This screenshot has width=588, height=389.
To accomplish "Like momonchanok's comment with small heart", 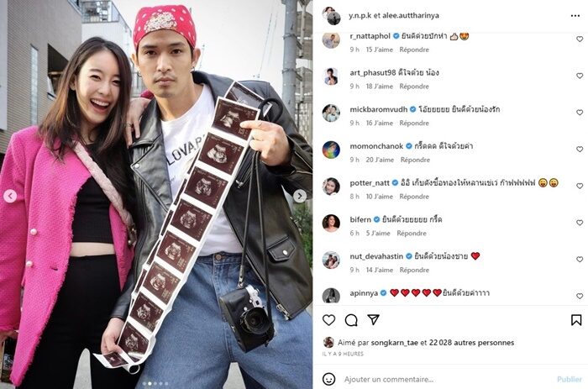I will 580,150.
